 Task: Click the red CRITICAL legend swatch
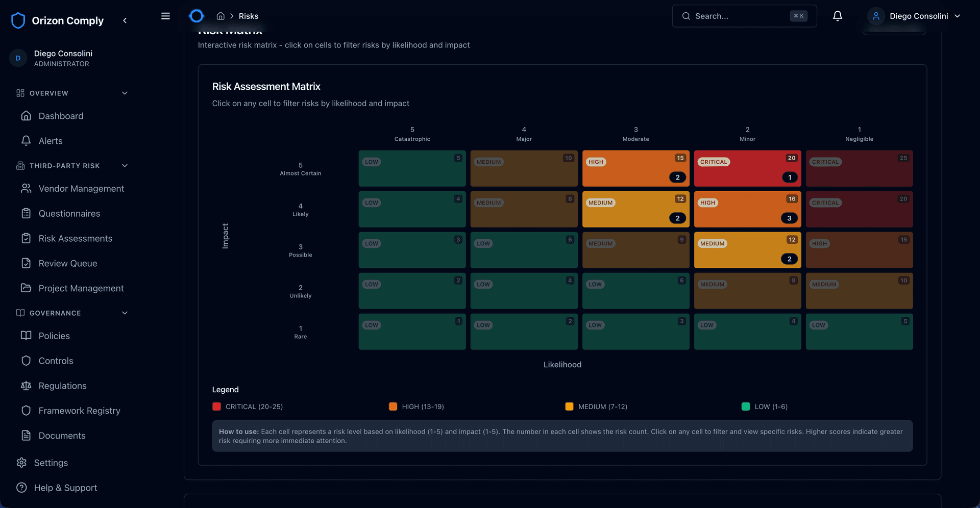coord(216,407)
